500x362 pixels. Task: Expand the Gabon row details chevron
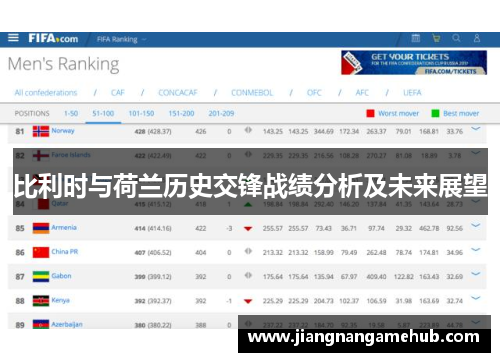476,274
